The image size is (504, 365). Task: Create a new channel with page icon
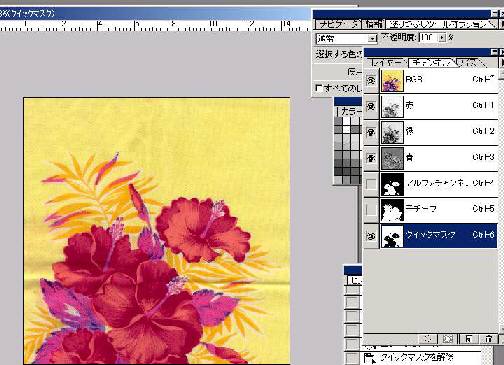(468, 339)
